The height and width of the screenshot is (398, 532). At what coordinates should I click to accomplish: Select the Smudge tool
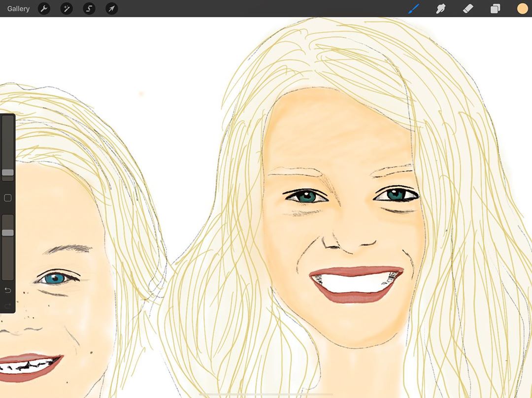coord(441,8)
